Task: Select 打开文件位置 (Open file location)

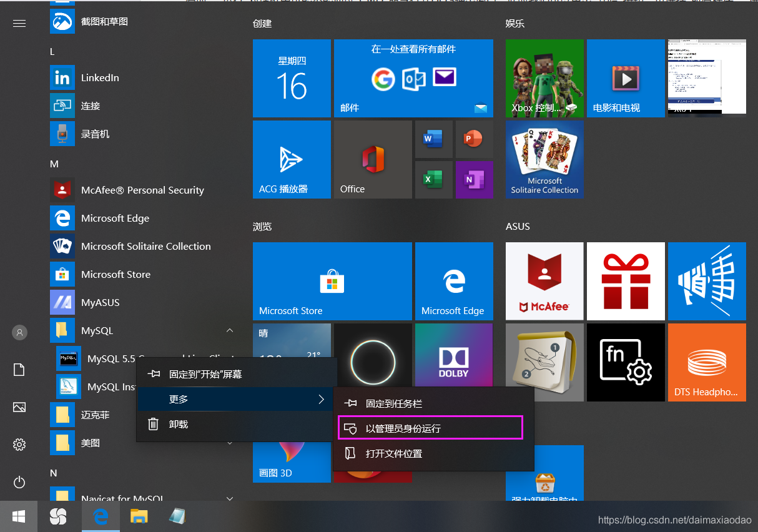Action: pyautogui.click(x=434, y=454)
